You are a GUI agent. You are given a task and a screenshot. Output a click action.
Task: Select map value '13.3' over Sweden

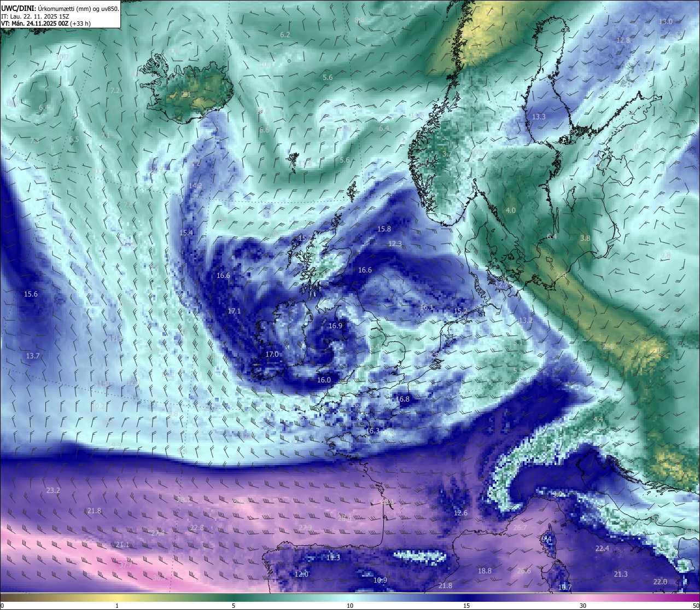click(539, 117)
